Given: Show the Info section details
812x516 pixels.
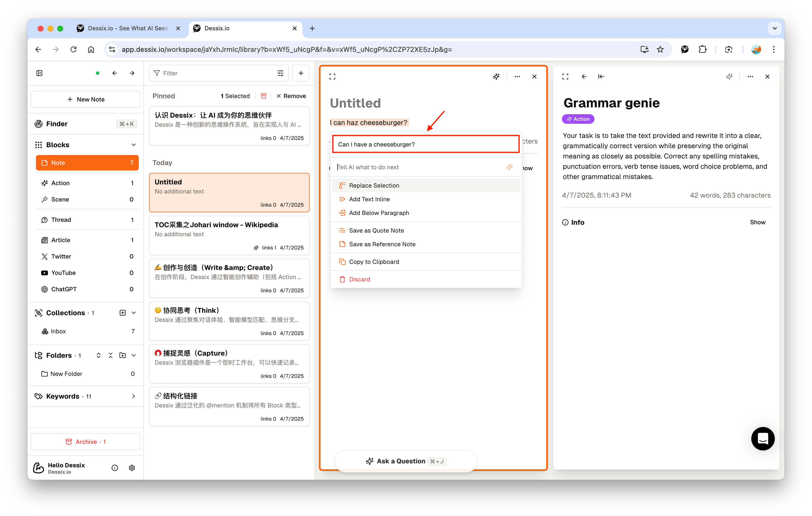Looking at the screenshot, I should click(757, 222).
